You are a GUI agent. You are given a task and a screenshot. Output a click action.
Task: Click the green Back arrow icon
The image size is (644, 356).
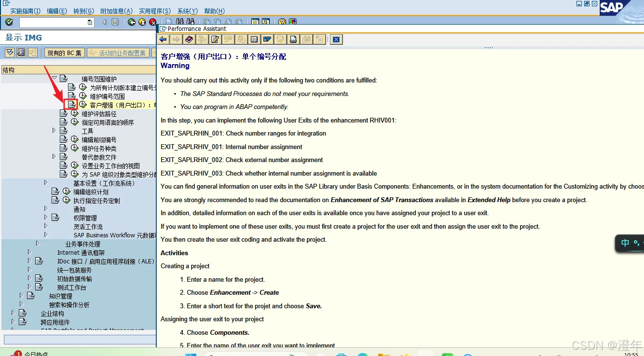pyautogui.click(x=131, y=22)
